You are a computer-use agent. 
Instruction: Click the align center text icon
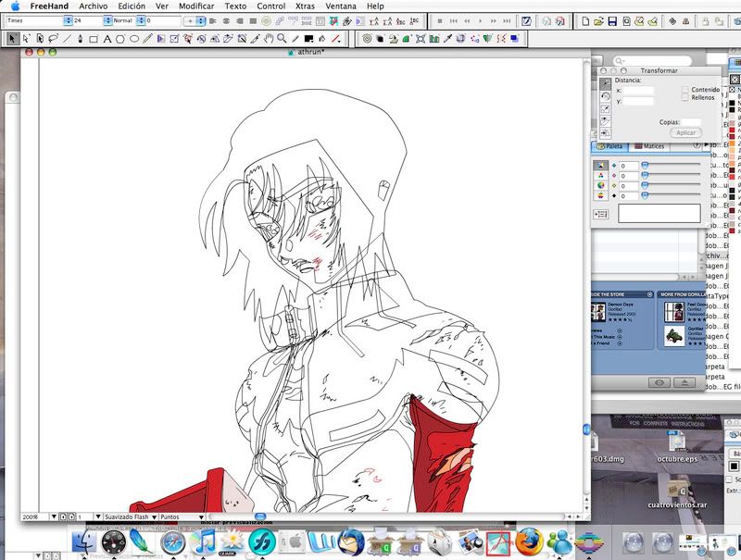226,20
